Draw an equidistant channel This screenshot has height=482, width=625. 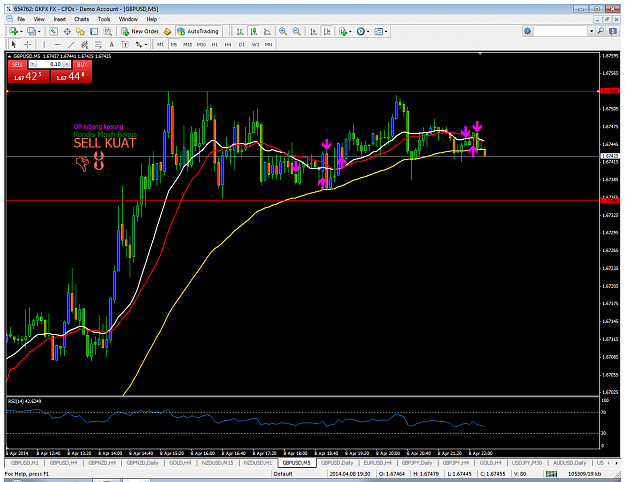pyautogui.click(x=85, y=44)
